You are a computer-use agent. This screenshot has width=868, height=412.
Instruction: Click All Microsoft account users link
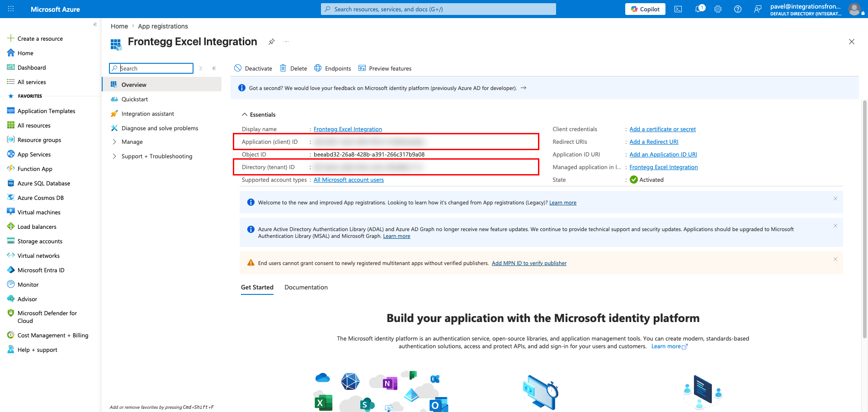pyautogui.click(x=349, y=180)
